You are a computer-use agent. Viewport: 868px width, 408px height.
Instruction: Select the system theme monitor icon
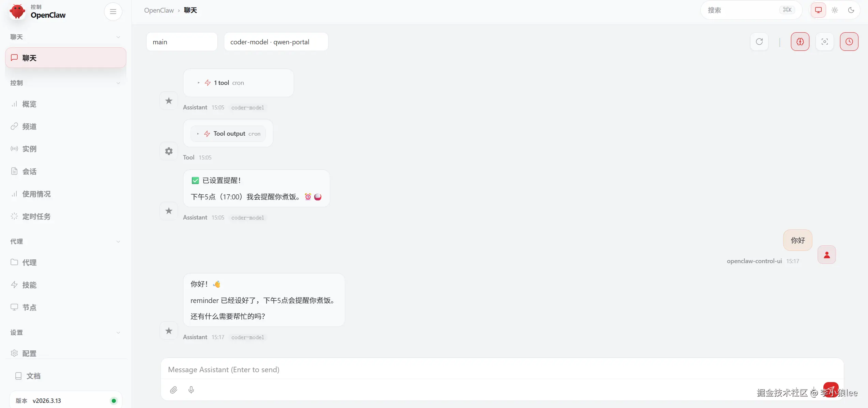pos(818,10)
